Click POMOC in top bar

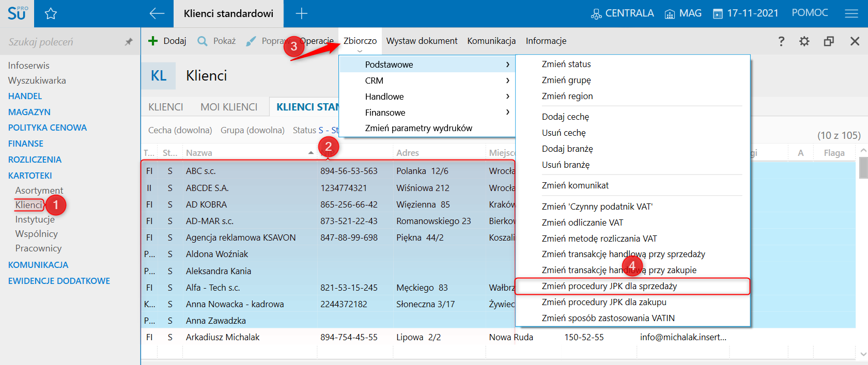(x=810, y=13)
